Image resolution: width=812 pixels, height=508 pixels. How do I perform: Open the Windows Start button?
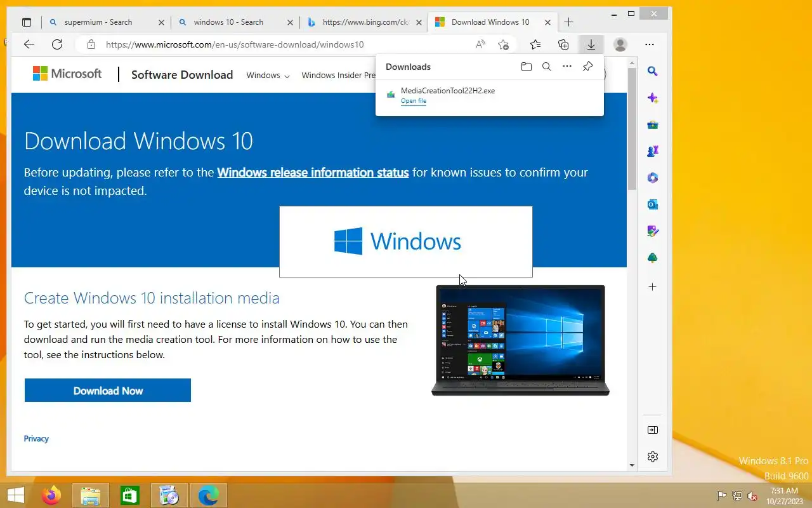(15, 495)
